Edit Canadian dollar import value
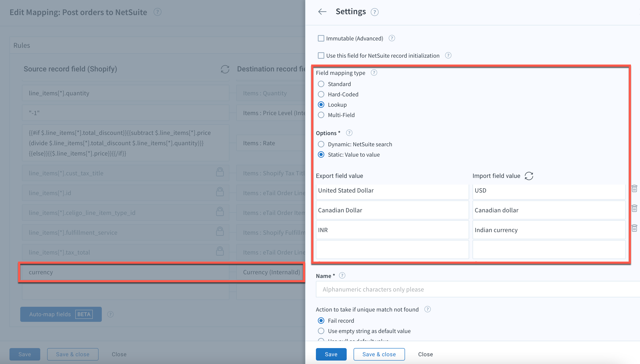Viewport: 640px width, 364px height. click(549, 210)
